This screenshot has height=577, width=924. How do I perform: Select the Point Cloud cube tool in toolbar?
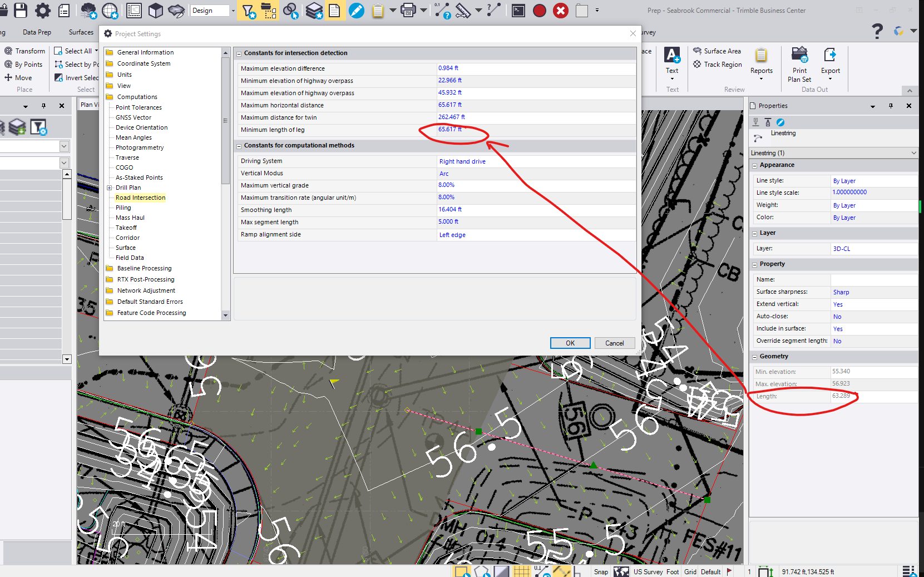[156, 10]
